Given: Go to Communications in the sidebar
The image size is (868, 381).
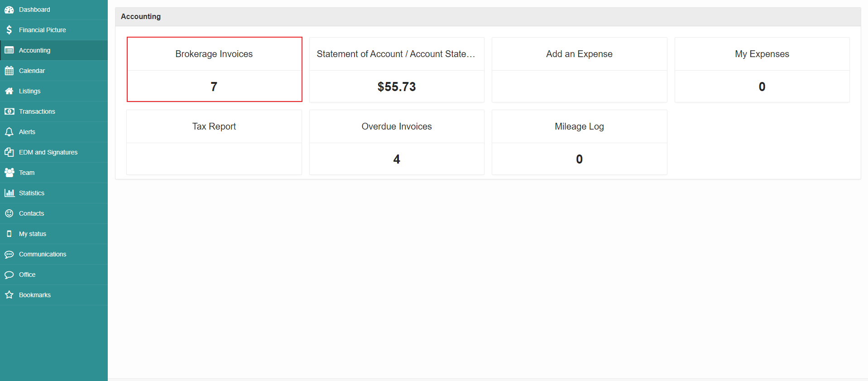Looking at the screenshot, I should pyautogui.click(x=43, y=254).
